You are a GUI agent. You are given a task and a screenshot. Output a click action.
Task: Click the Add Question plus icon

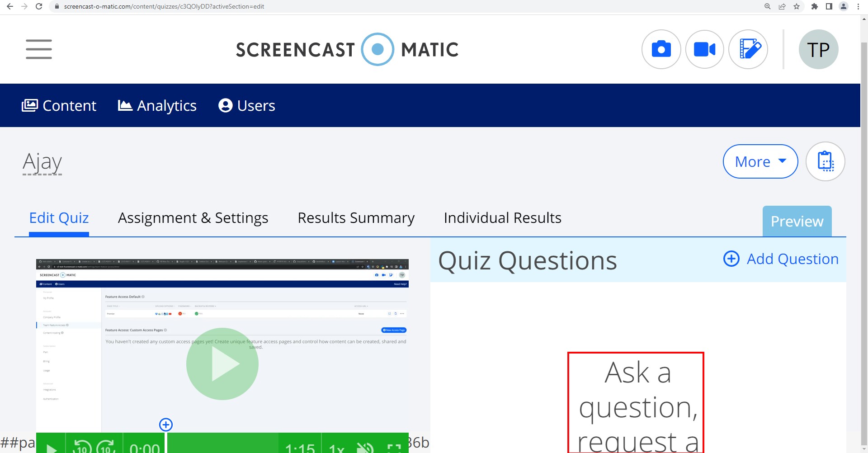[731, 259]
